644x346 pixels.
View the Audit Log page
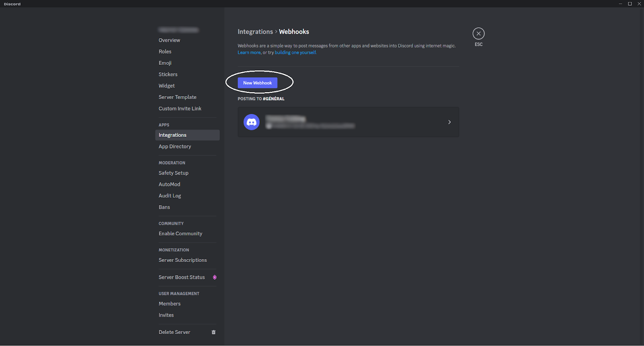click(x=170, y=196)
